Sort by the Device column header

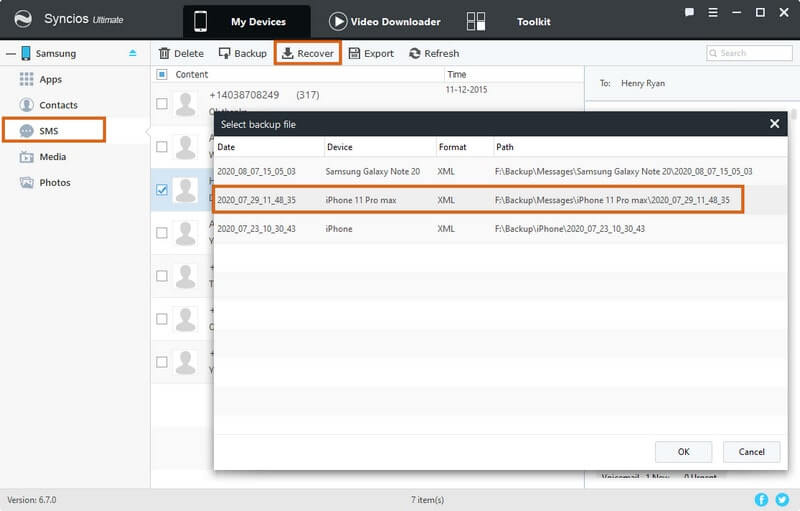[x=339, y=147]
